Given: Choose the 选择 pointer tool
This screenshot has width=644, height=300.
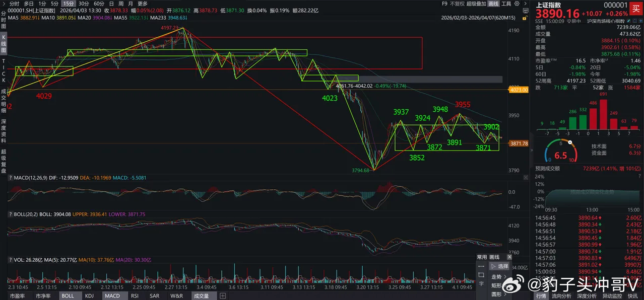Looking at the screenshot, I should pos(499,266).
